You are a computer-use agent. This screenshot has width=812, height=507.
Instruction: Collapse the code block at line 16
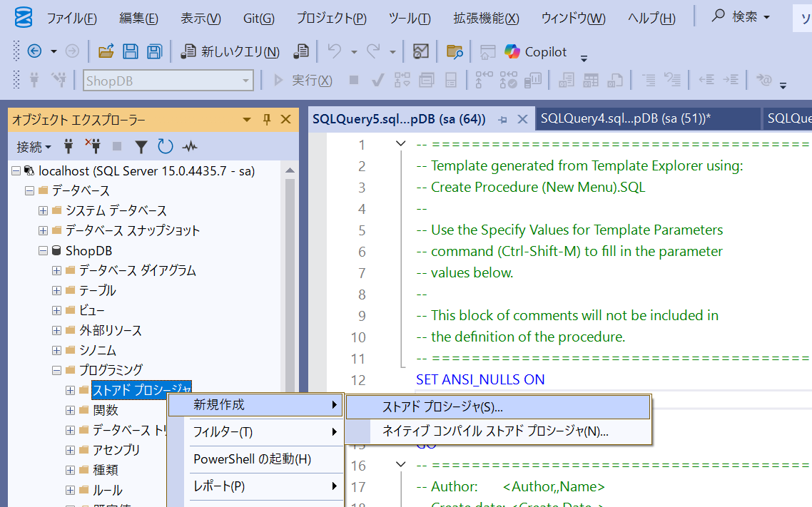[x=400, y=464]
